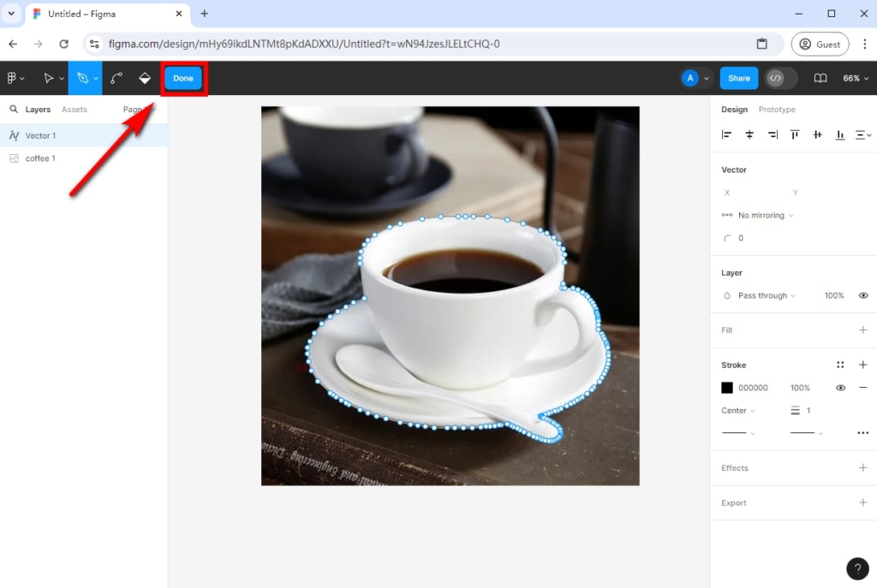Open the No mirroring dropdown
Image resolution: width=877 pixels, height=588 pixels.
pyautogui.click(x=760, y=215)
